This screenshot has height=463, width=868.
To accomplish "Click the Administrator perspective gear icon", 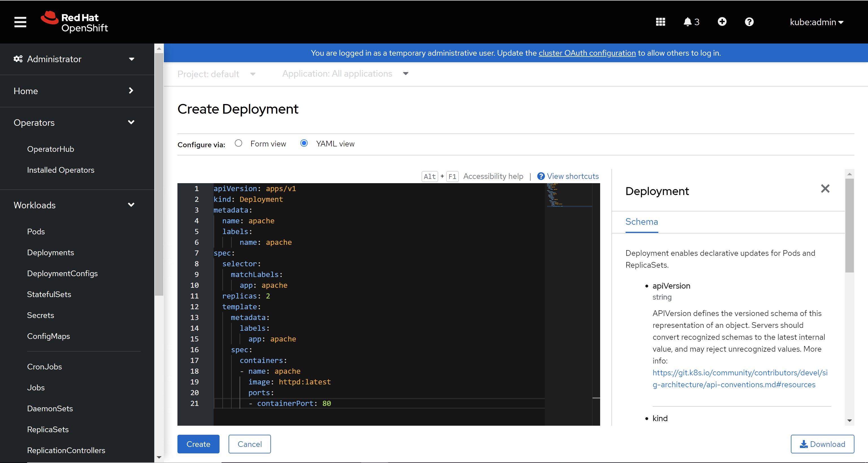I will (18, 59).
